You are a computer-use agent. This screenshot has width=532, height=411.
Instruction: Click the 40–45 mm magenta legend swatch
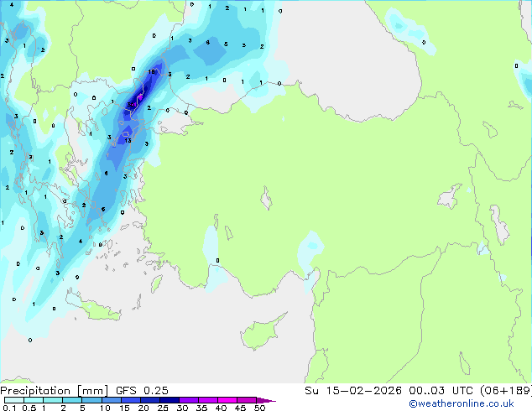(227, 400)
